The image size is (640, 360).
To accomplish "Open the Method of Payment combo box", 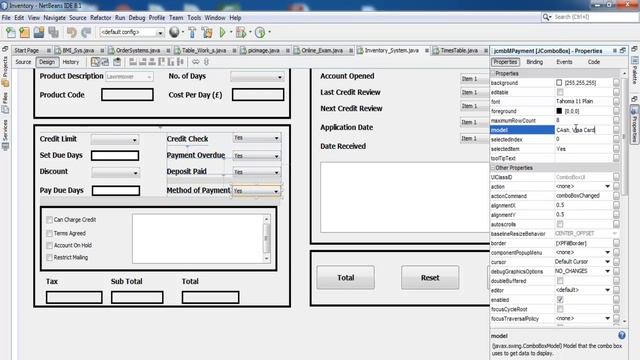I will [x=256, y=191].
